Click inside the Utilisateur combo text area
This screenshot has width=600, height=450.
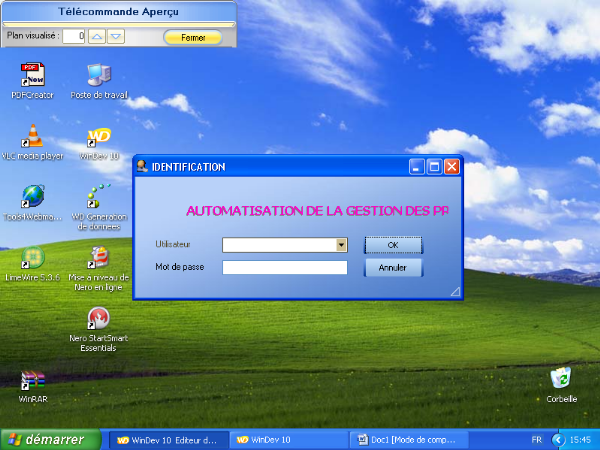279,245
